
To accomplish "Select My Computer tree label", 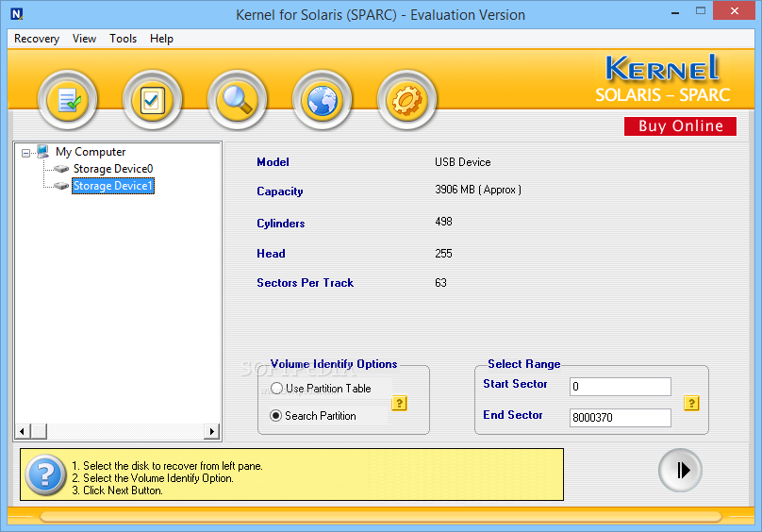I will point(91,152).
